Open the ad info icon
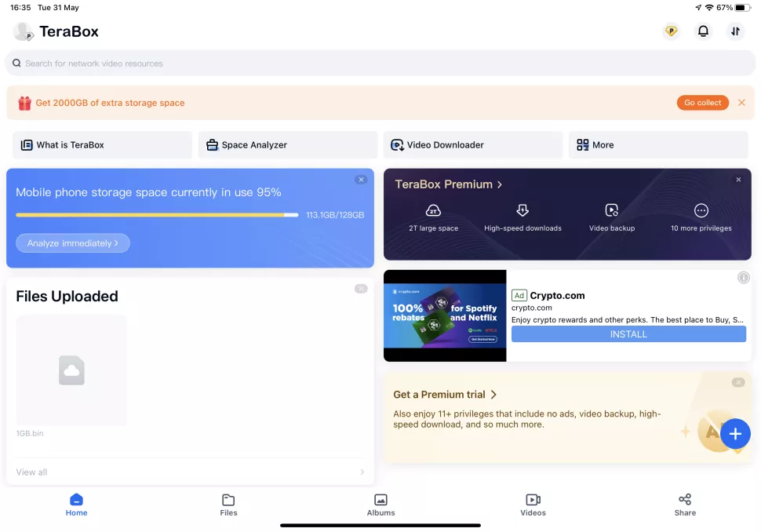Screen dimensions: 761x532 (x=743, y=277)
